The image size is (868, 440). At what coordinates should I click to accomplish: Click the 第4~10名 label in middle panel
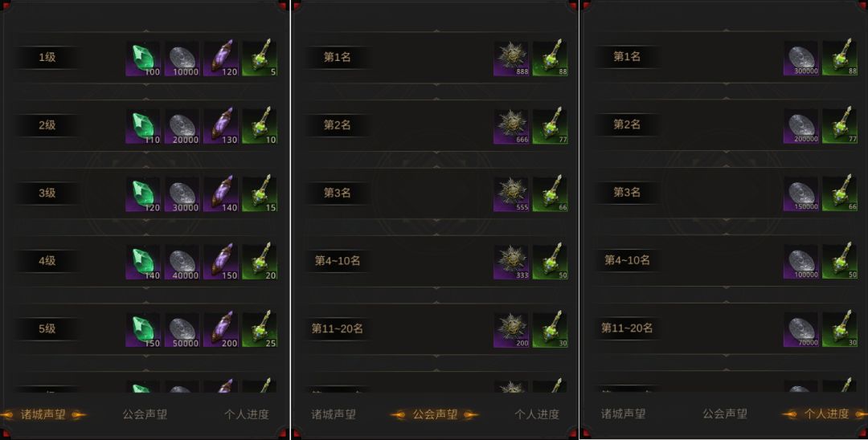point(337,261)
